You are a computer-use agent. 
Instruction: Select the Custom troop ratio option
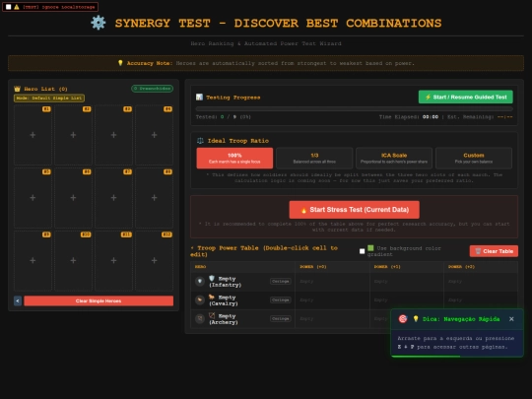474,158
